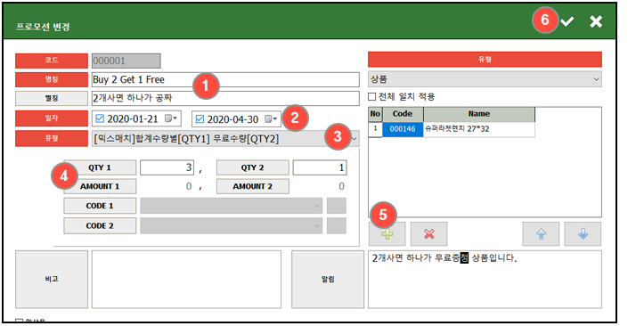This screenshot has width=644, height=326.
Task: Click the small box beside CODE 2 dropdown
Action: tap(337, 226)
